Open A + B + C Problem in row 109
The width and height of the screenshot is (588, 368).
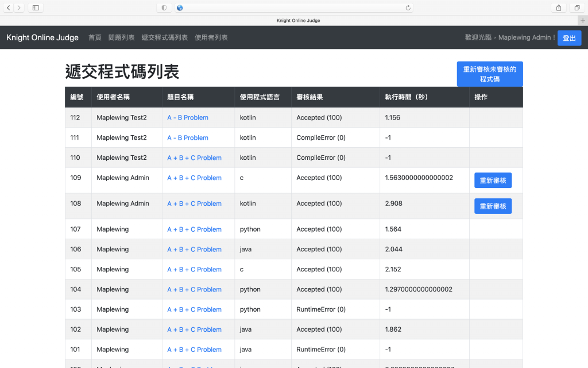(194, 178)
